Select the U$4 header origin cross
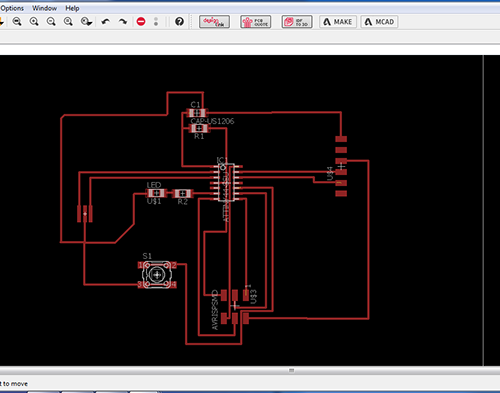This screenshot has width=500, height=393. pyautogui.click(x=341, y=166)
